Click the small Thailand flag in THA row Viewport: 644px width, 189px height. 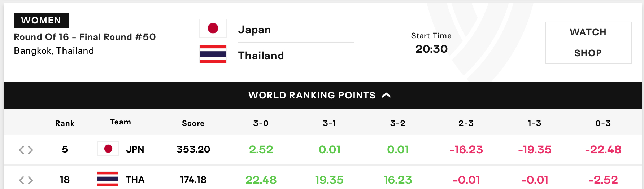tap(108, 179)
